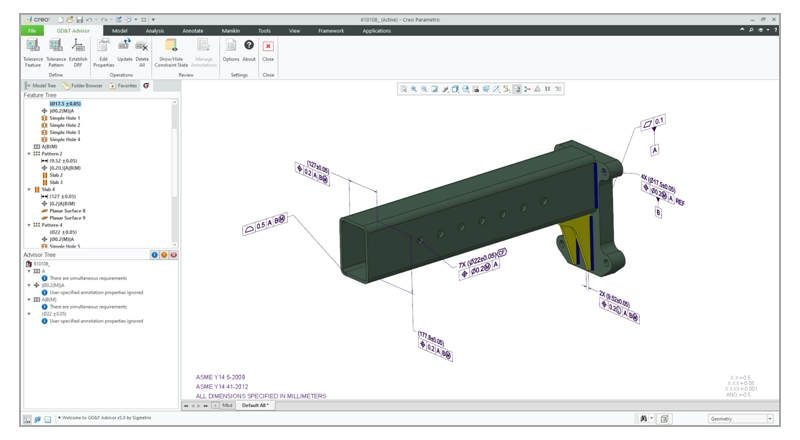Select the highlighted (Ø17.5 ±0.05) row
Viewport: 800px width, 440px height.
pos(65,104)
